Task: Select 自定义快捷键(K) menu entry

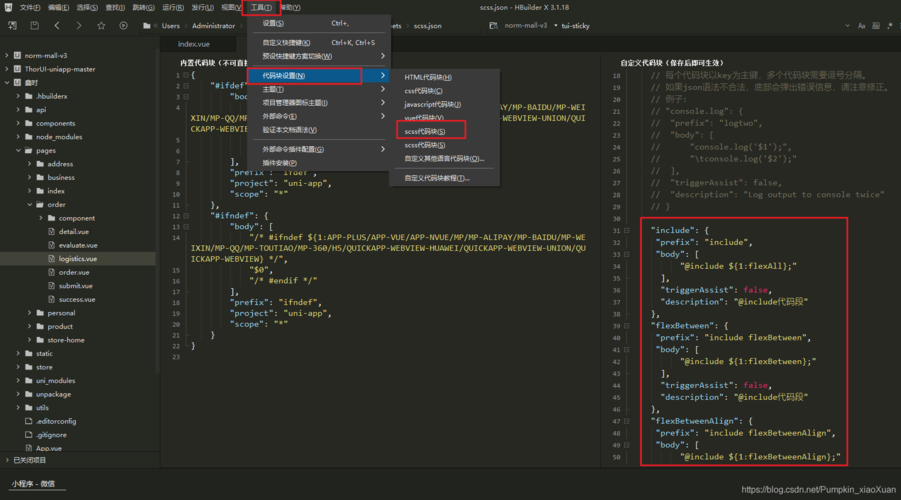Action: [319, 43]
